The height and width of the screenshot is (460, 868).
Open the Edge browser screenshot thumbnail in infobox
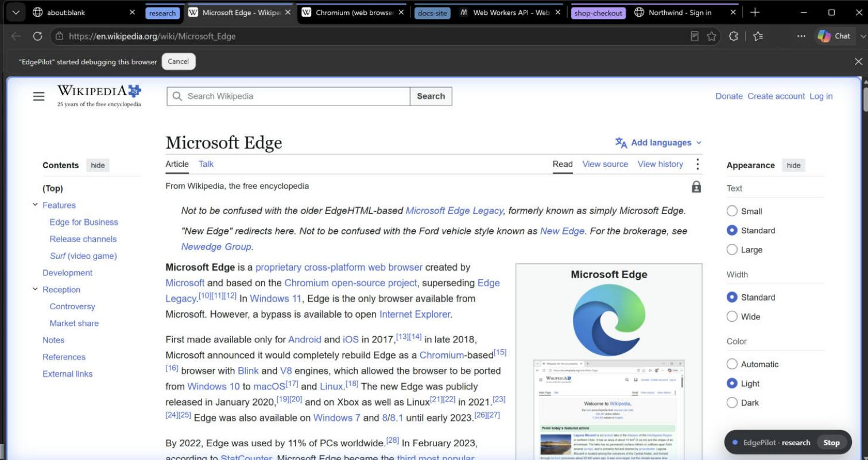[x=609, y=410]
